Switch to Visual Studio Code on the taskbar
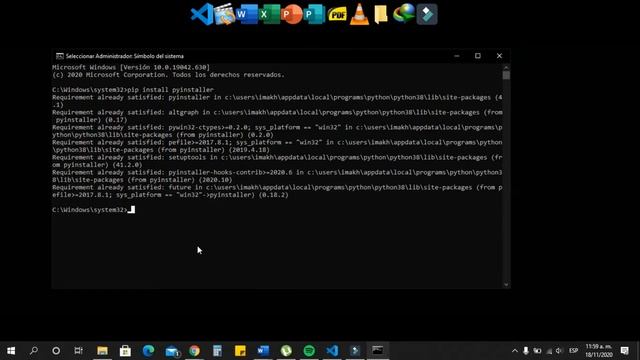Viewport: 640px width, 360px height. (332, 351)
